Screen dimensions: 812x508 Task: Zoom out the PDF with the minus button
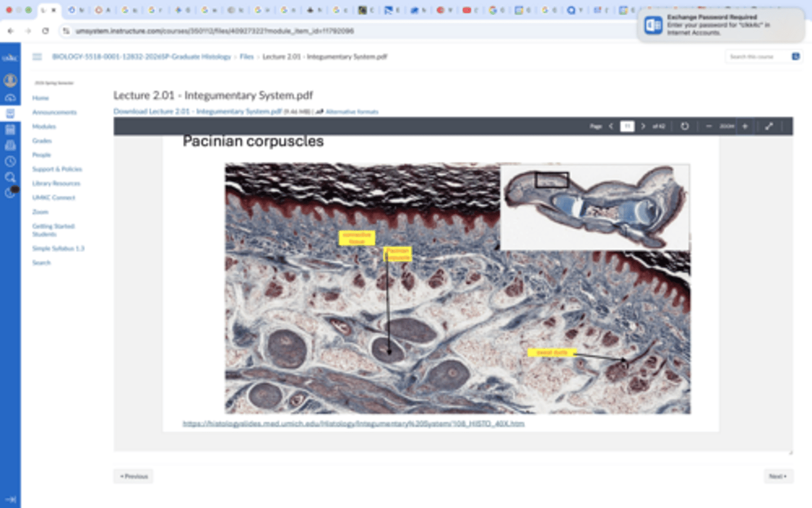[709, 126]
